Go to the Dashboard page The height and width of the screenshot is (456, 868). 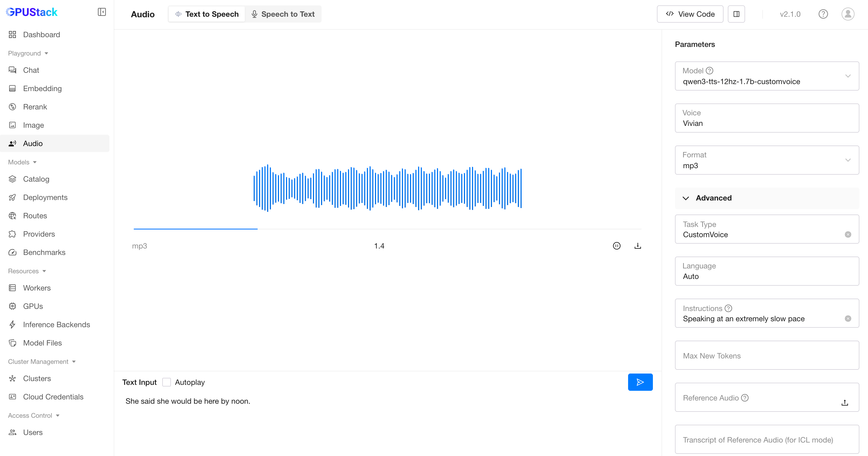coord(42,35)
